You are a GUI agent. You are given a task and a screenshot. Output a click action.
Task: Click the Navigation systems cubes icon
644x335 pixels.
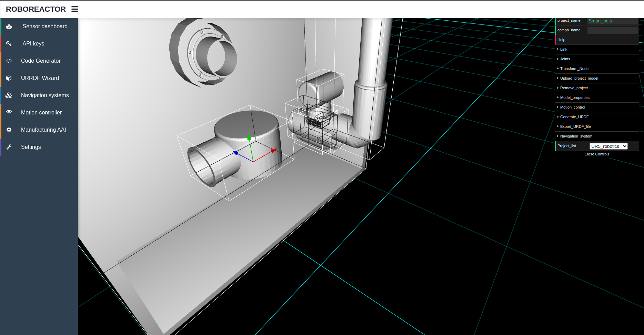(x=9, y=95)
